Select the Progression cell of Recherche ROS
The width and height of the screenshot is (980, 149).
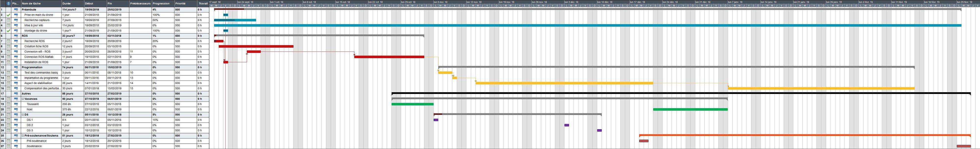162,41
